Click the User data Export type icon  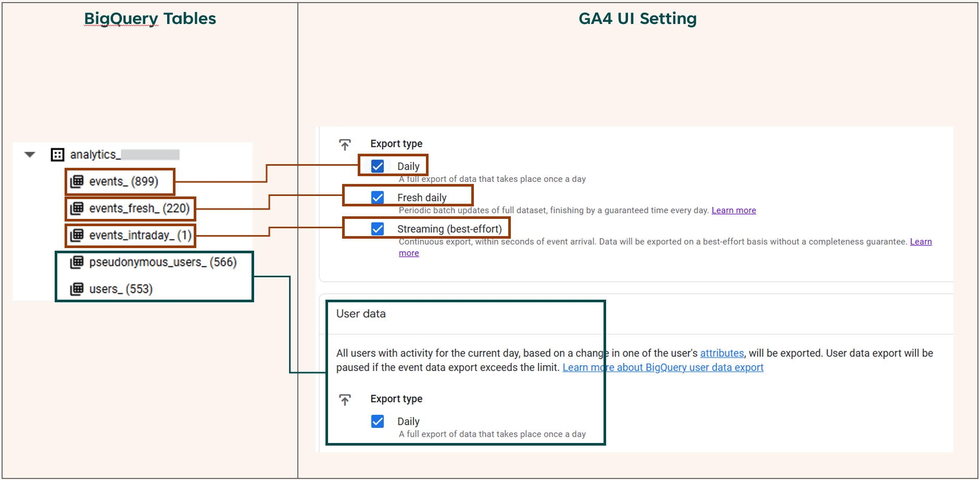(345, 400)
